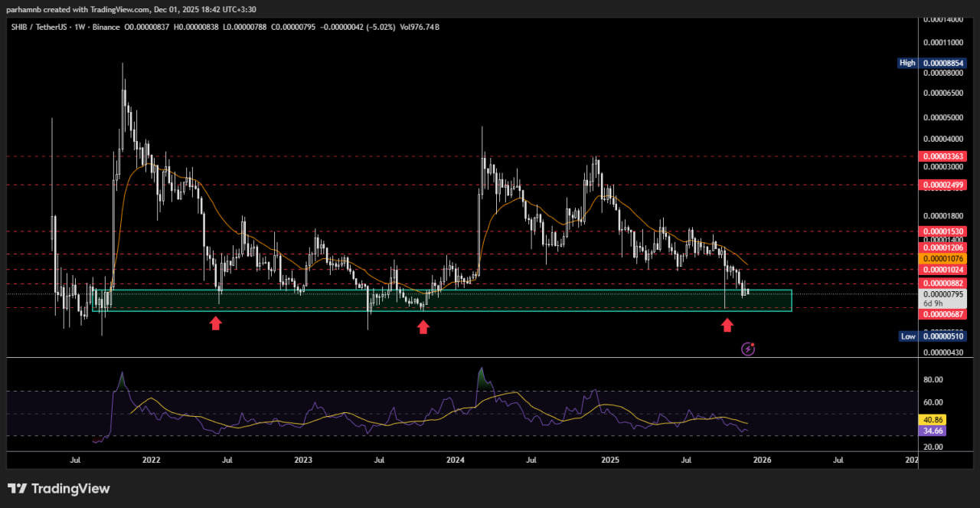Select the red arrow below late-2023 low
This screenshot has height=508, width=980.
pos(423,327)
